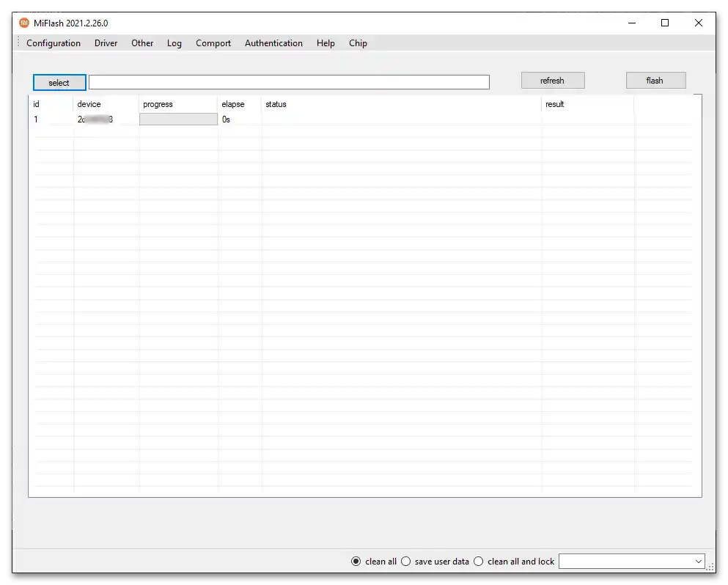Image resolution: width=728 pixels, height=585 pixels.
Task: Click the blurred device serial cell
Action: (95, 119)
